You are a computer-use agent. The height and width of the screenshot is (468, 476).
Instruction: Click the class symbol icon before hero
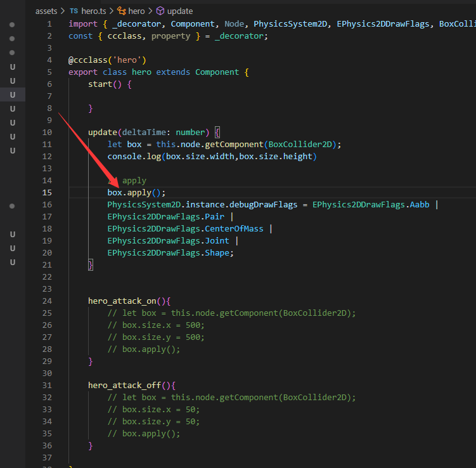(122, 11)
